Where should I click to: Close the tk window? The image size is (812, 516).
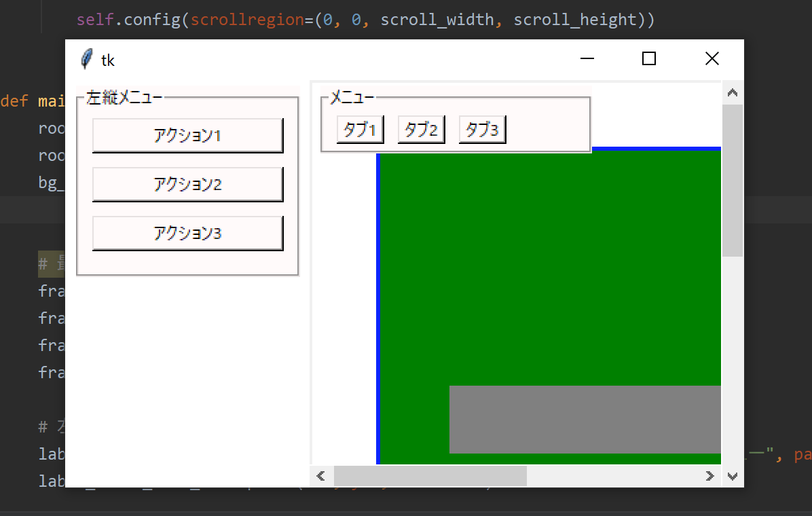[712, 58]
